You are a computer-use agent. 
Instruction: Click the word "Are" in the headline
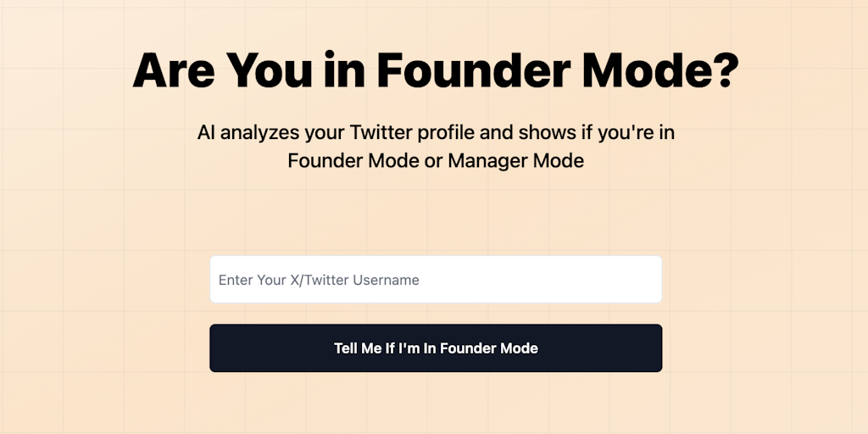(174, 70)
